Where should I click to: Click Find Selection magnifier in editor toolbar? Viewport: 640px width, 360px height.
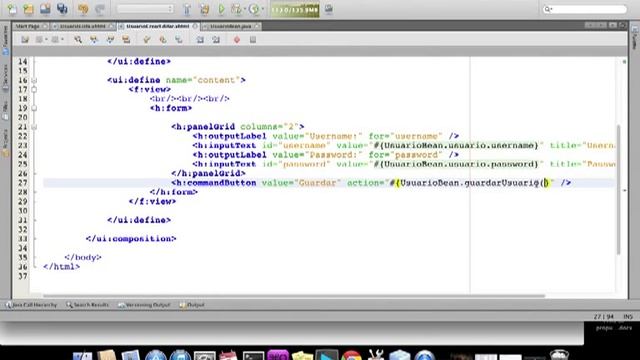[x=78, y=40]
